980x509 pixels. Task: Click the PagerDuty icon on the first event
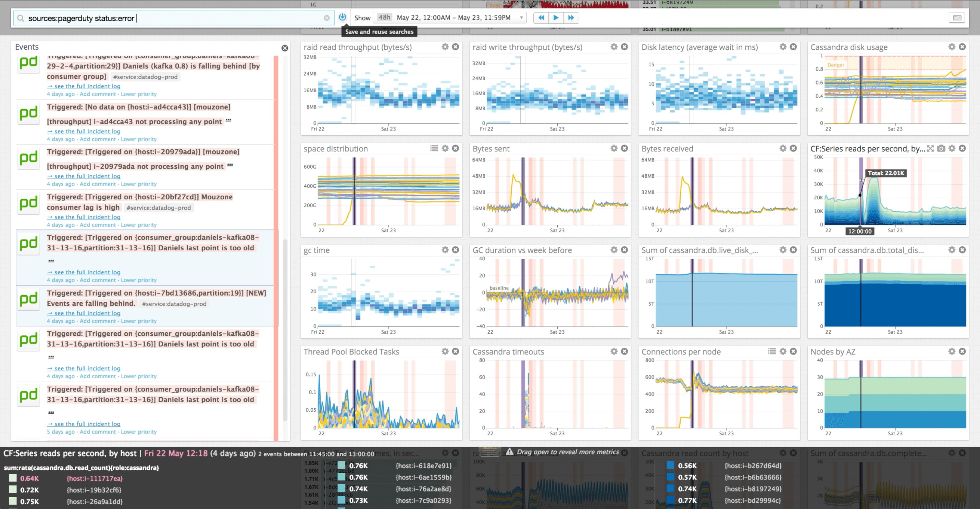tap(28, 63)
